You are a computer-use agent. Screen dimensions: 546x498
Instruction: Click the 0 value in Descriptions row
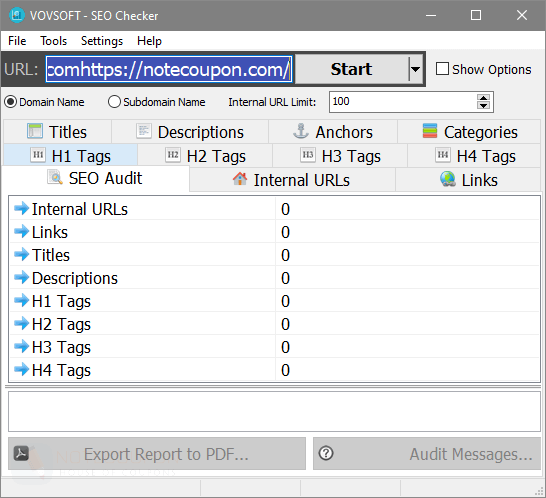(286, 278)
